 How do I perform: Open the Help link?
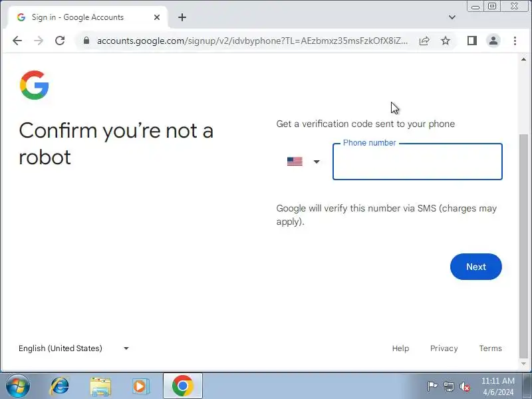point(401,348)
